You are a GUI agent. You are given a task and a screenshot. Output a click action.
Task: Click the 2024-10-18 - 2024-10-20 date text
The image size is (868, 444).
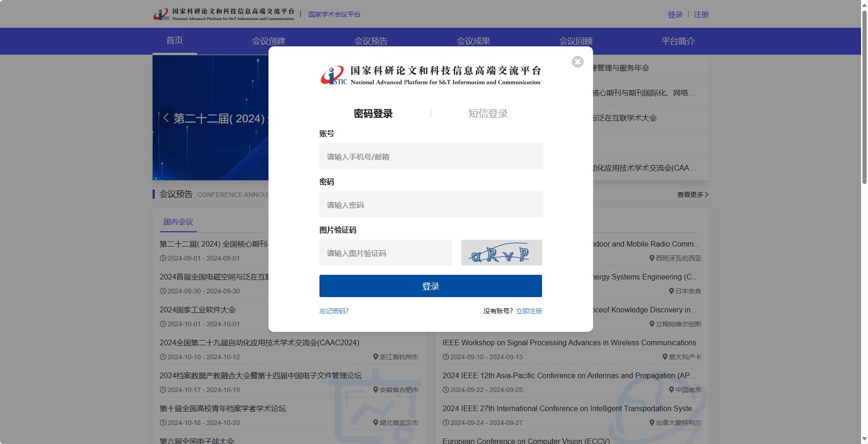click(x=204, y=423)
